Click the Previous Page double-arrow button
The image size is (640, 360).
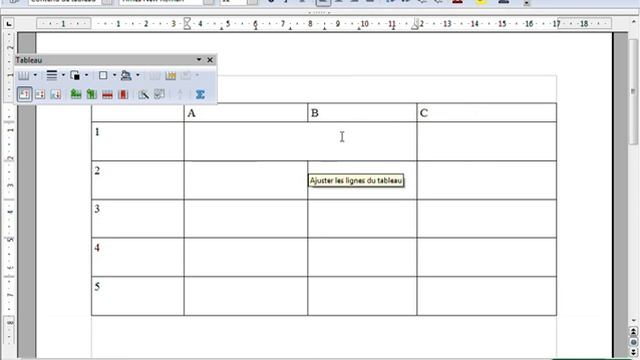(x=633, y=331)
